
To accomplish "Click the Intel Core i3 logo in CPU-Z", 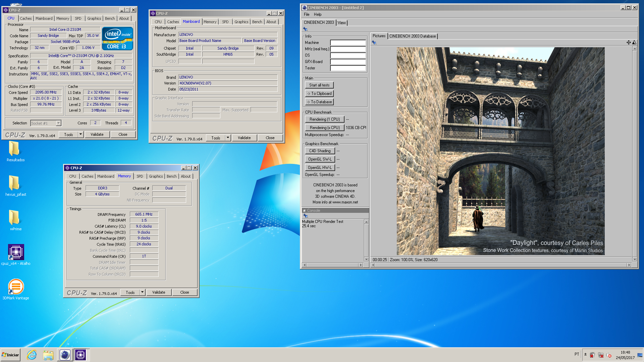I will (x=118, y=39).
